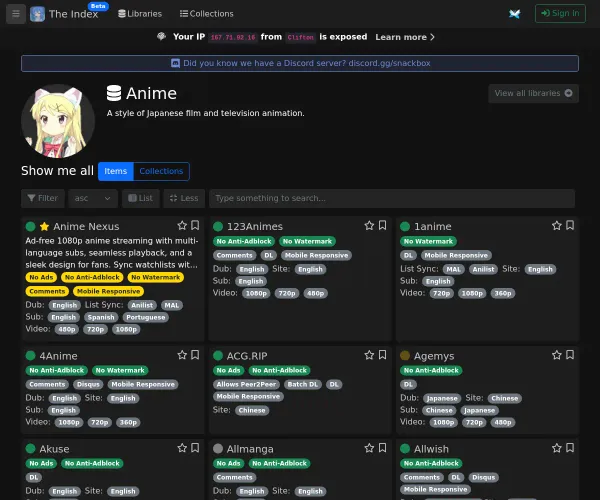Expand the Filter options
Image resolution: width=600 pixels, height=500 pixels.
pyautogui.click(x=43, y=198)
